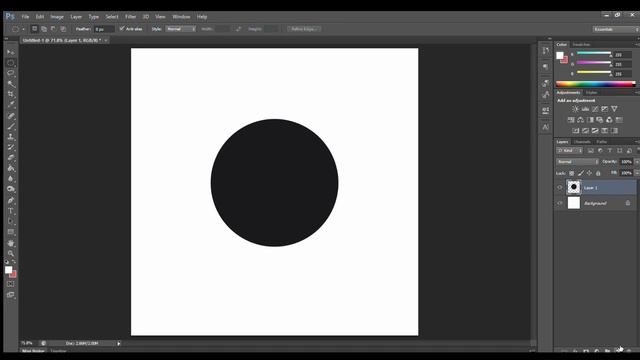Enable New selection mode in options bar

point(34,29)
